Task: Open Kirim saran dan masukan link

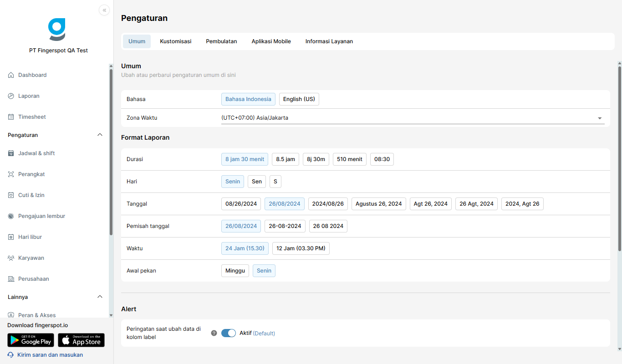Action: [50, 355]
